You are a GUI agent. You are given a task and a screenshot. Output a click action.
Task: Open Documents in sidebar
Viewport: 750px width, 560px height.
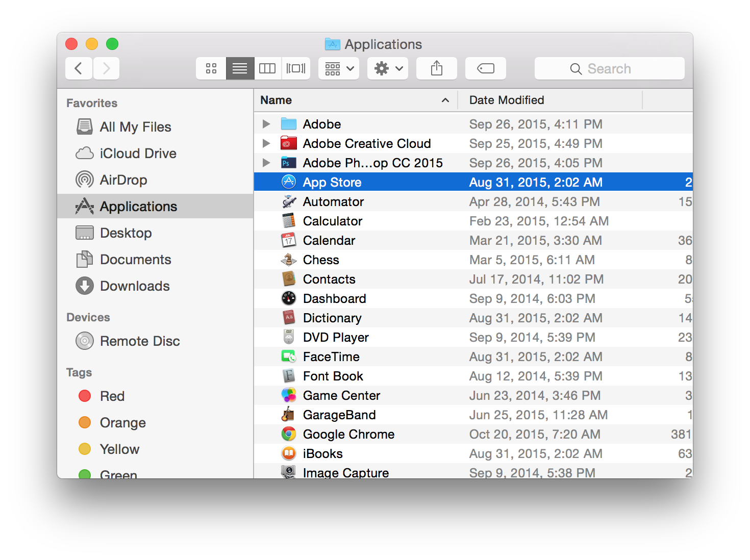(x=155, y=259)
